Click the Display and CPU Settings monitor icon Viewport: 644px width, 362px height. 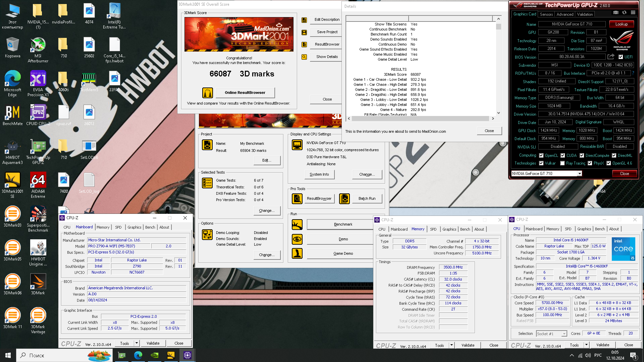tap(297, 145)
